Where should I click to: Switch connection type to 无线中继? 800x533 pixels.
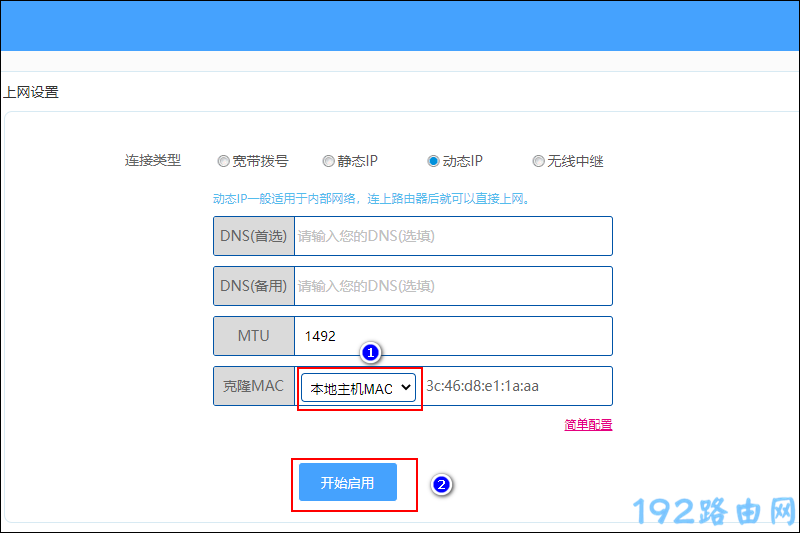(x=538, y=161)
